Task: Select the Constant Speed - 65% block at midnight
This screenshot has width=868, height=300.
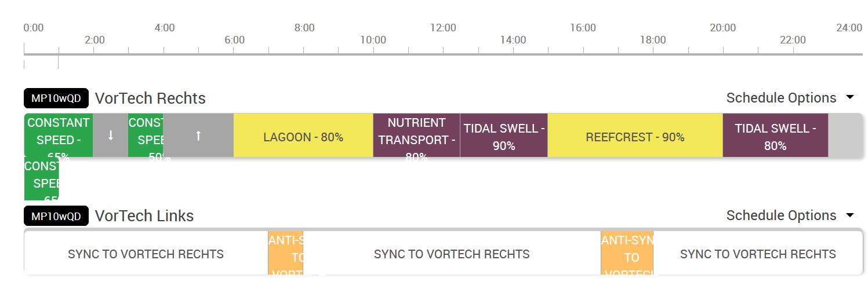Action: point(58,136)
